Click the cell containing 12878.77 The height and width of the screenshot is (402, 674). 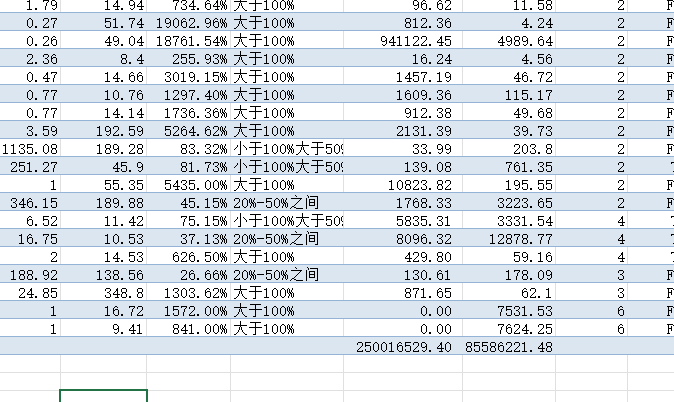(509, 239)
